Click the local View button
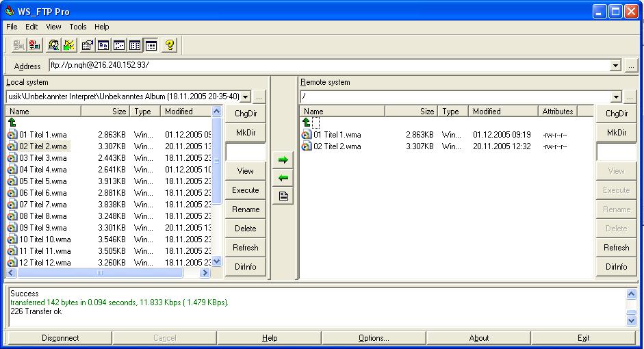 pos(246,171)
